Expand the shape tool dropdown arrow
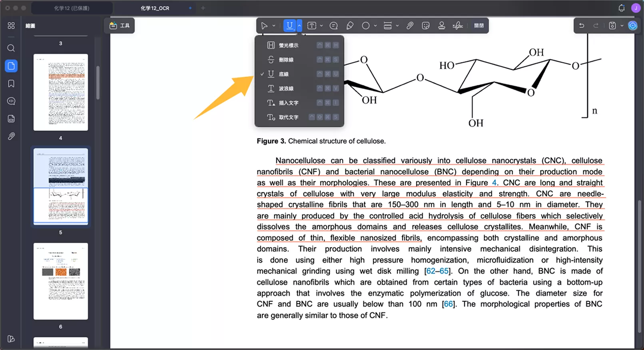Screen dimensions: 644x350 point(375,26)
